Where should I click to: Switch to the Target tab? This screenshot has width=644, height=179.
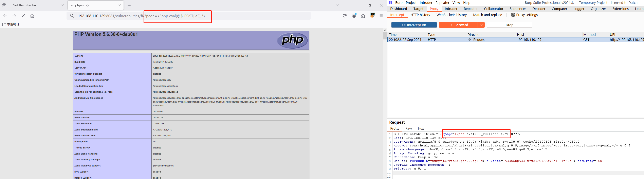[x=418, y=9]
